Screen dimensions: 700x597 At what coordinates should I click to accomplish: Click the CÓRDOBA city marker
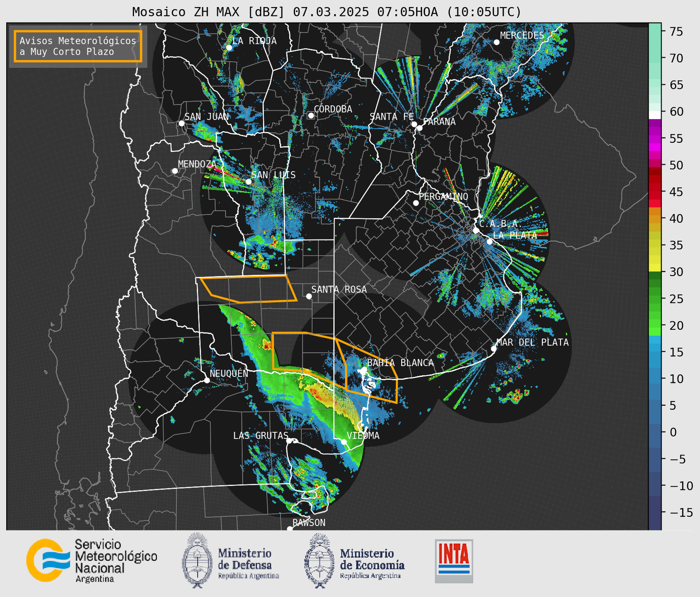(x=311, y=115)
